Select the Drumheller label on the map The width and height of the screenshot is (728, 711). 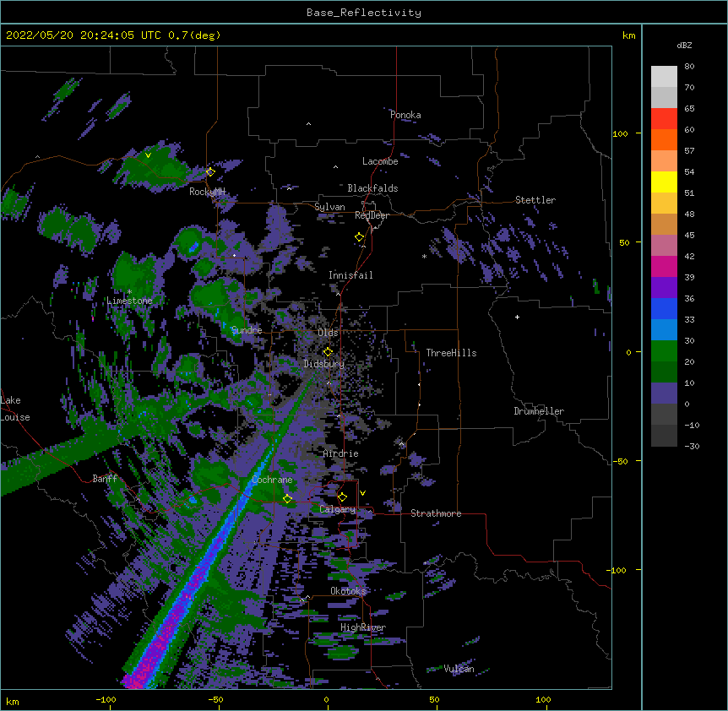[x=539, y=411]
